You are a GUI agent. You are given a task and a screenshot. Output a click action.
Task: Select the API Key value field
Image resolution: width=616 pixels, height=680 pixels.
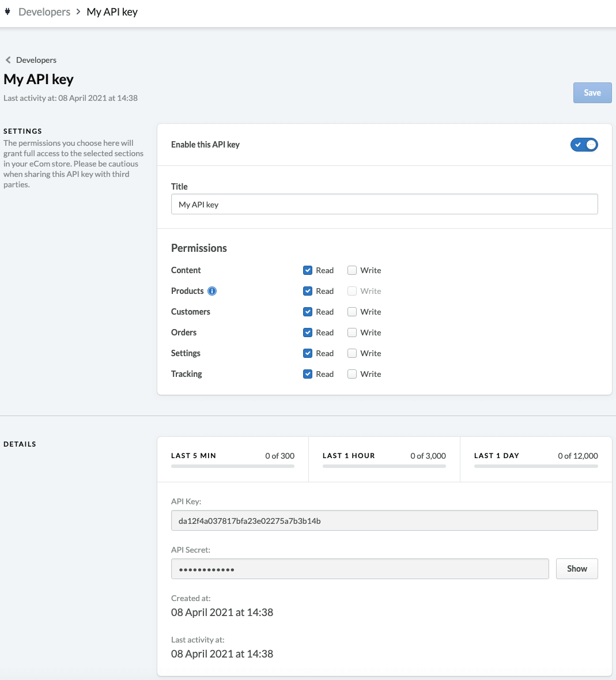[x=384, y=520]
